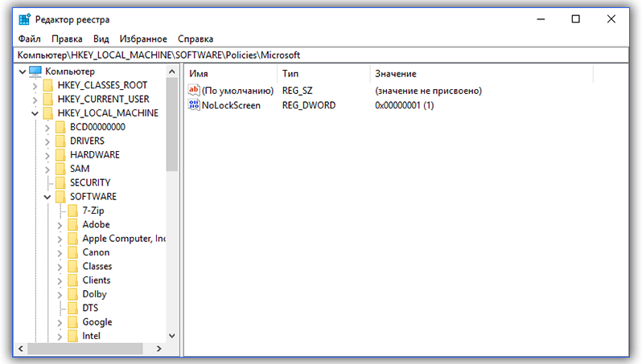Collapse the HKEY_LOCAL_MACHINE hive
This screenshot has height=364, width=642.
tap(35, 113)
